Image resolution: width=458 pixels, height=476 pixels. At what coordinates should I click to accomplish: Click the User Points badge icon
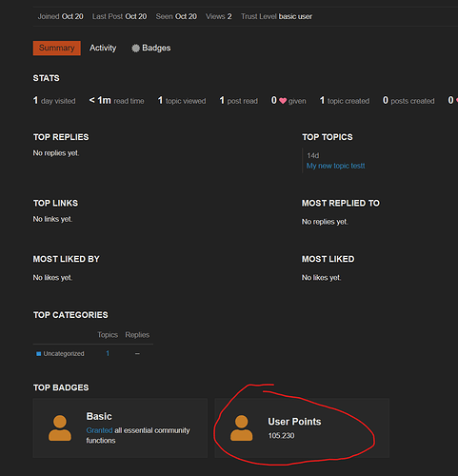click(x=242, y=427)
